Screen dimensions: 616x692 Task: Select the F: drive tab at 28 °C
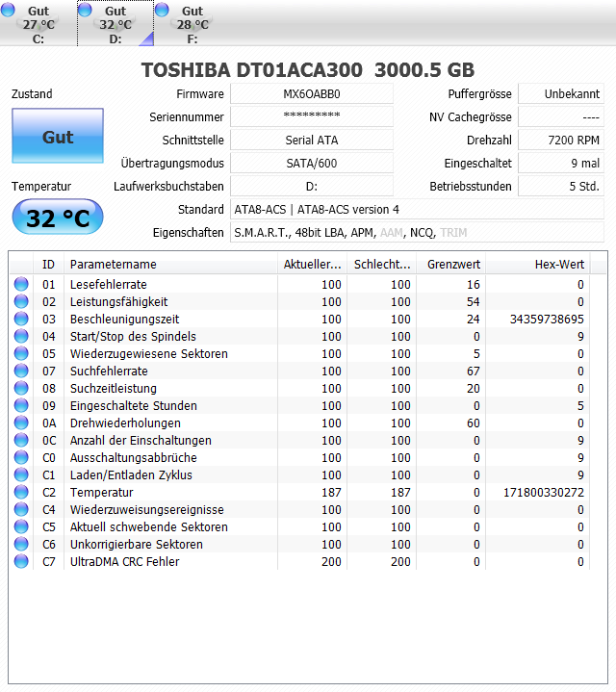click(x=192, y=23)
